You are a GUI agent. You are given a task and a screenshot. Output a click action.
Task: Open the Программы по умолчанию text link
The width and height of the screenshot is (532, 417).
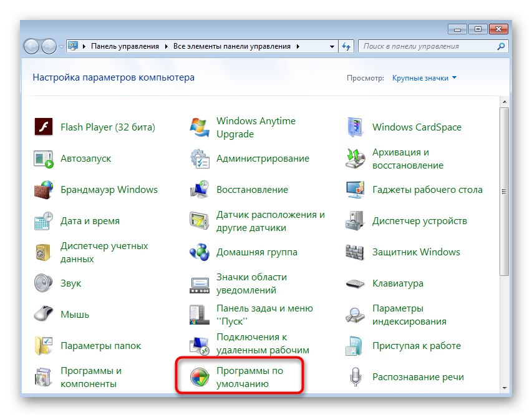click(x=249, y=377)
